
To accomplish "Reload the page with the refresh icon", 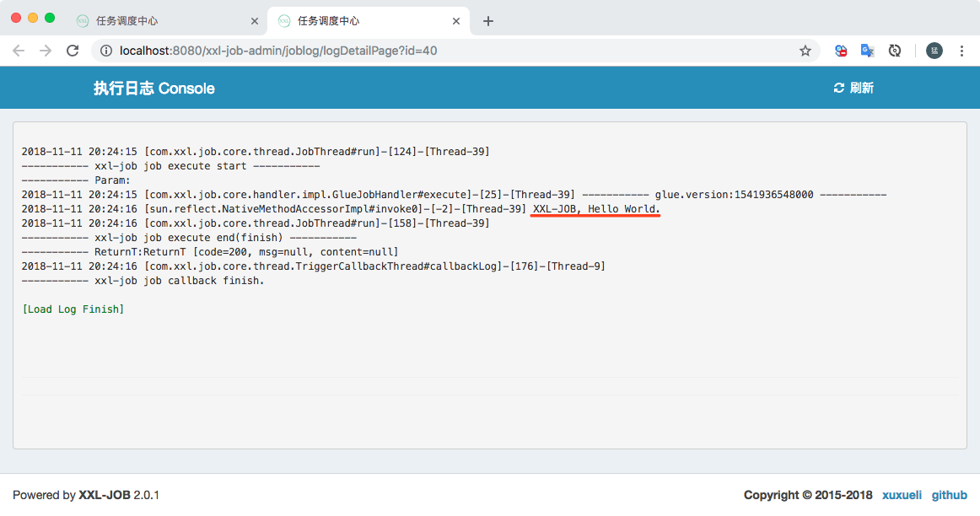I will pyautogui.click(x=73, y=51).
